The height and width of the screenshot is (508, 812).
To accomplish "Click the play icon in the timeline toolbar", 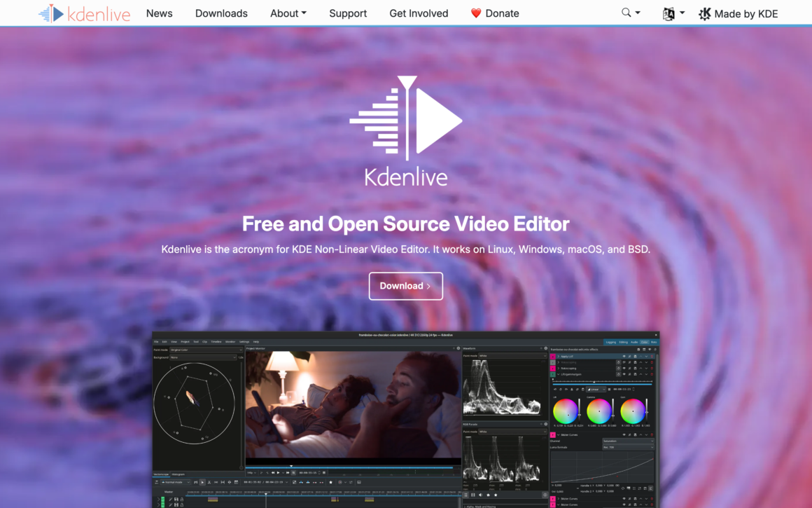I will click(202, 482).
